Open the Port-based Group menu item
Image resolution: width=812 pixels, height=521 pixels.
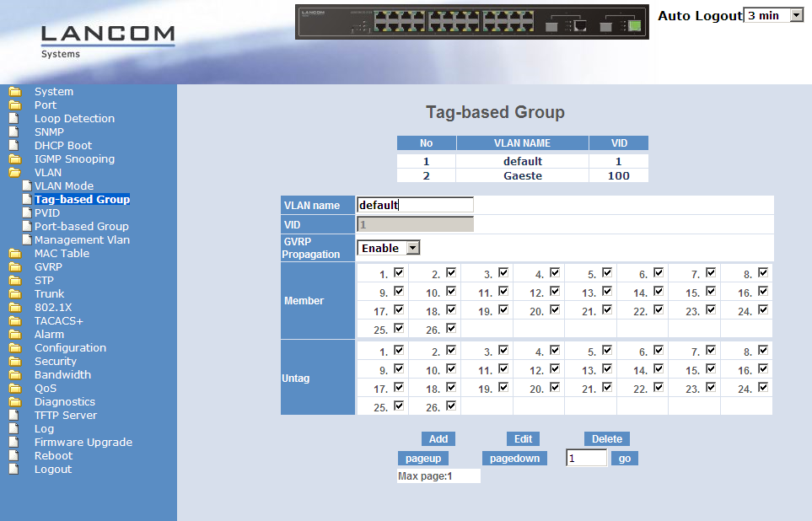[81, 227]
